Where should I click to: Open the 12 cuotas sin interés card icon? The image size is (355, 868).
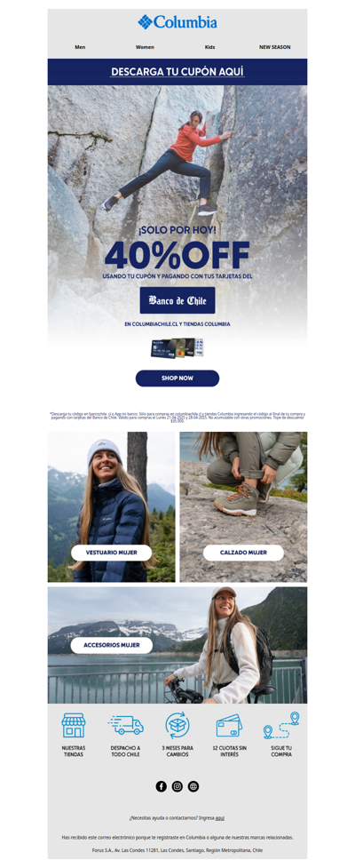click(x=229, y=725)
